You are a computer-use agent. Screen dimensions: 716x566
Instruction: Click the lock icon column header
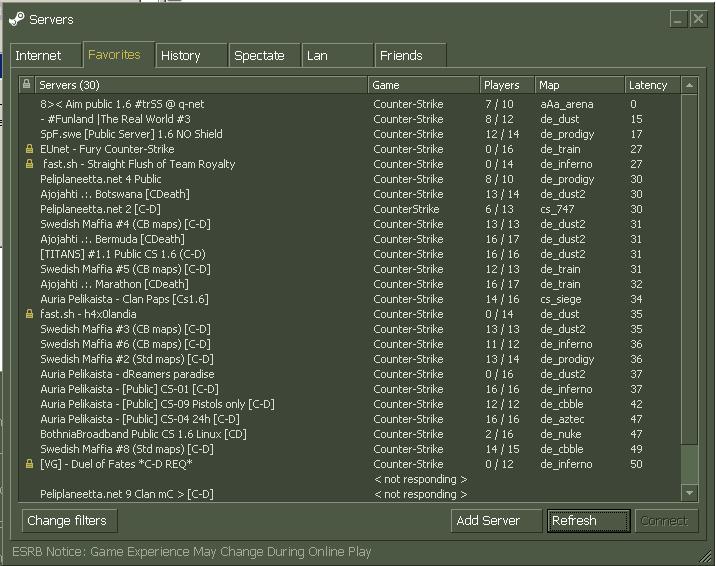(x=26, y=84)
